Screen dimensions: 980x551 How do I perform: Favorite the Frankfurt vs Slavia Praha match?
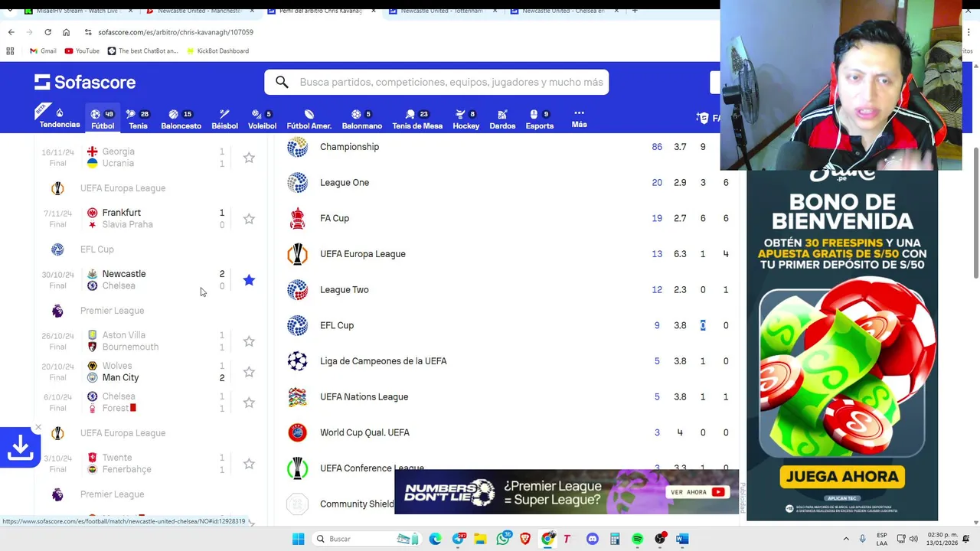[249, 219]
